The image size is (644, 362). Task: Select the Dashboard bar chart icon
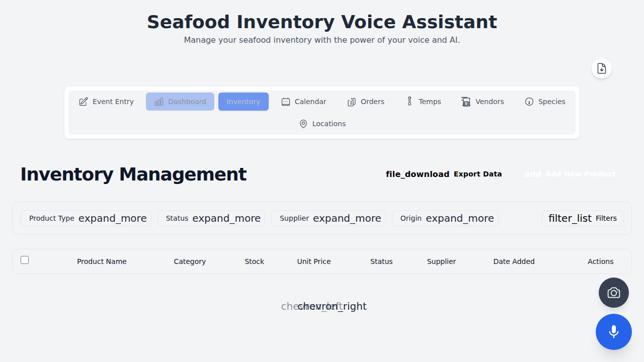[158, 101]
